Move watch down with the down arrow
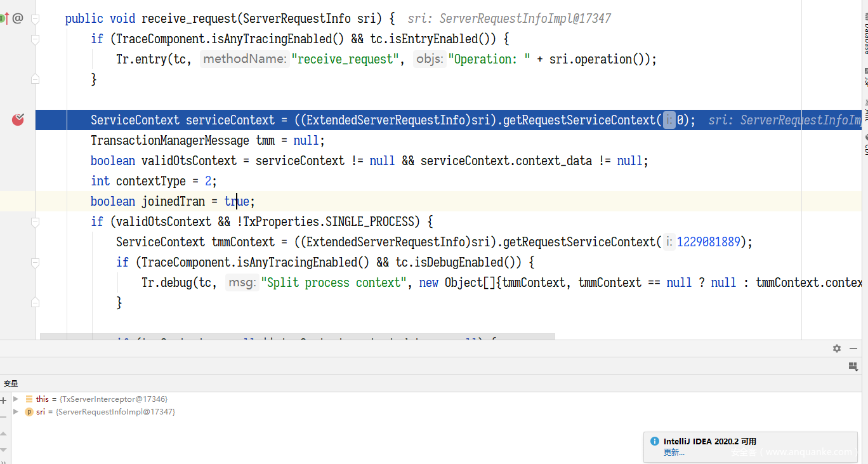Viewport: 868px width, 464px height. coord(3,449)
